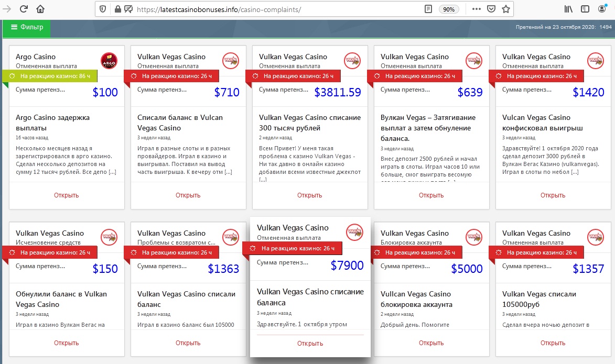Open the Фильтр filter menu

(x=27, y=27)
